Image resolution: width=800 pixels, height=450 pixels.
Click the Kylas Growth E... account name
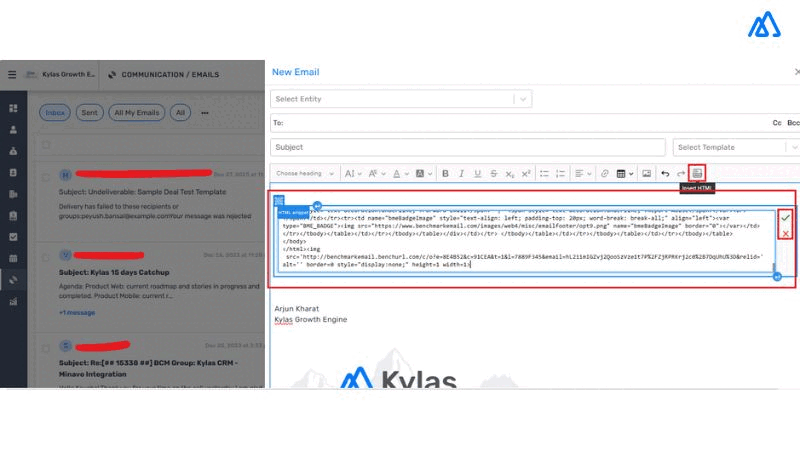coord(68,74)
